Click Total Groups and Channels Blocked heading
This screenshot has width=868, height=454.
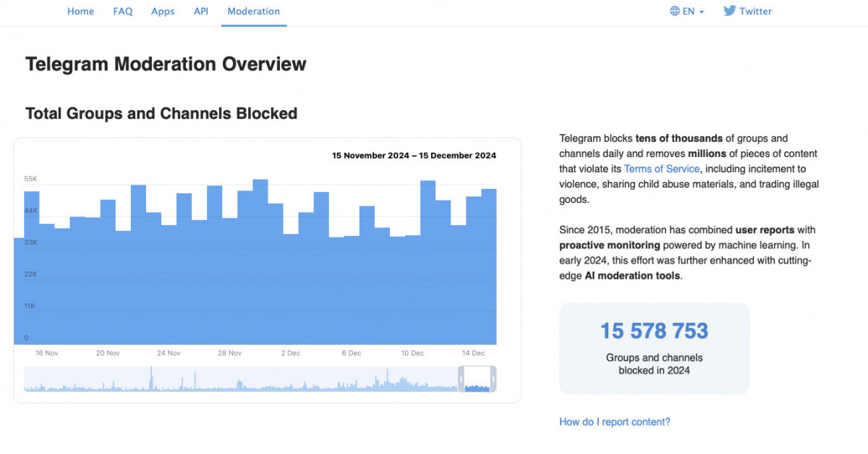[161, 114]
